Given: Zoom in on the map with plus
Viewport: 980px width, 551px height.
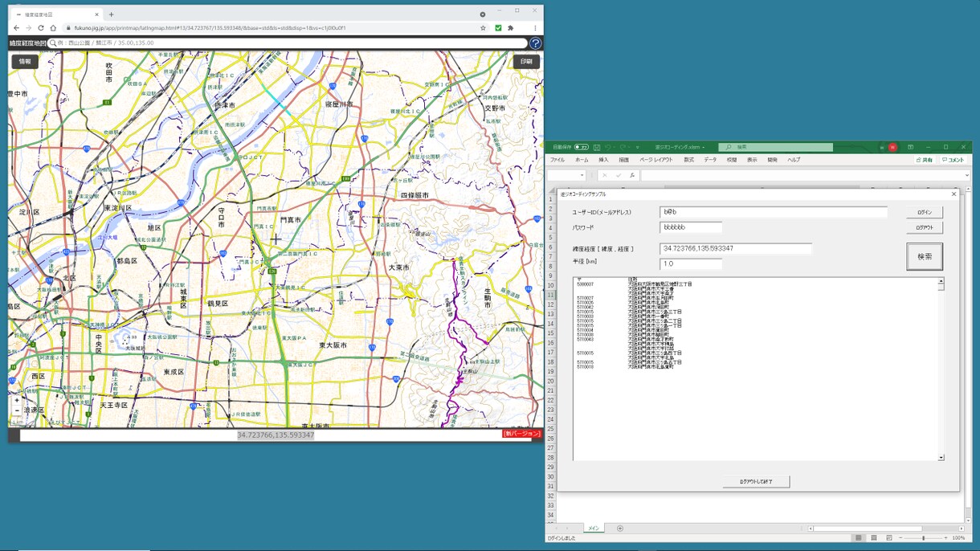Looking at the screenshot, I should tap(17, 400).
